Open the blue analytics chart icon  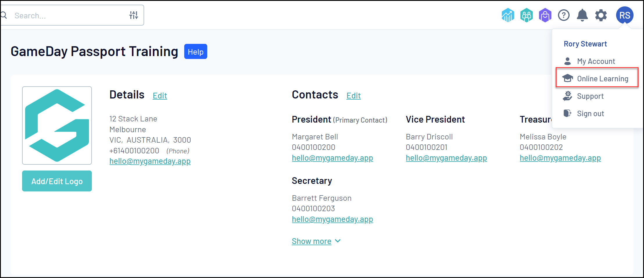point(508,15)
